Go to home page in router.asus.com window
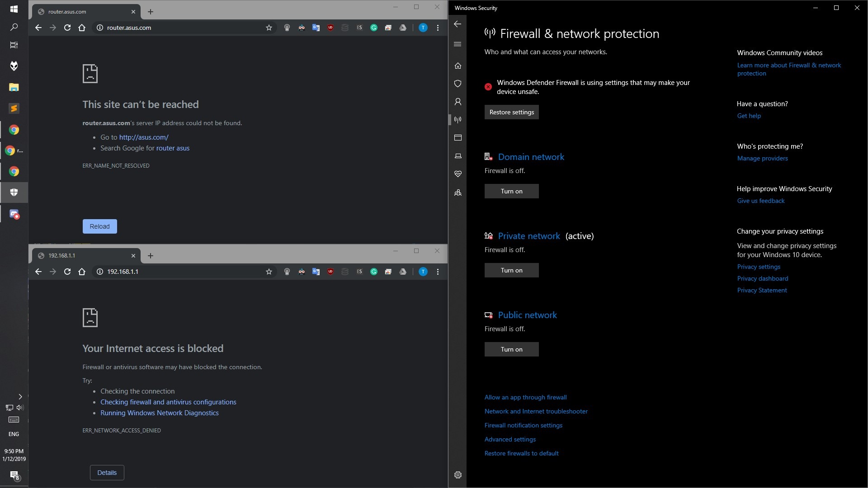 coord(82,28)
